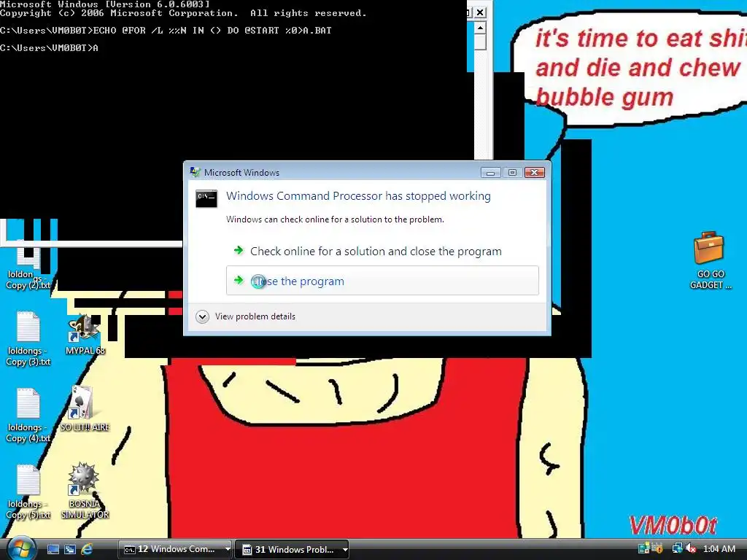This screenshot has width=747, height=560.
Task: Open MYPAL 68 desktop shortcut
Action: [x=85, y=334]
